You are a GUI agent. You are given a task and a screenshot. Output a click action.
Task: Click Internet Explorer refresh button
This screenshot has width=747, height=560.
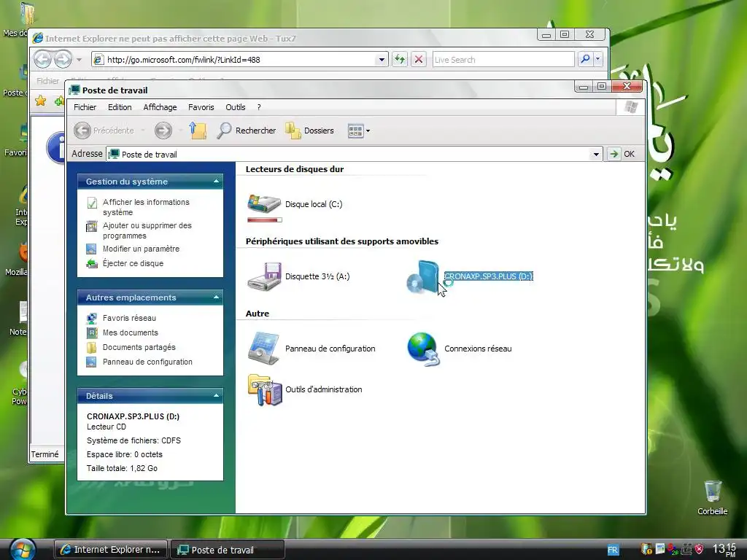(x=400, y=59)
